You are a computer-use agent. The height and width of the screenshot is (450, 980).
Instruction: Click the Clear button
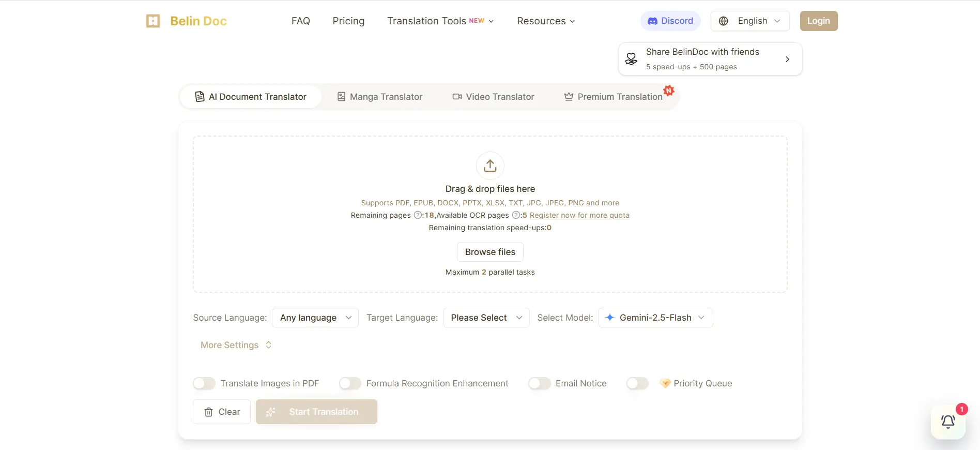pos(222,412)
